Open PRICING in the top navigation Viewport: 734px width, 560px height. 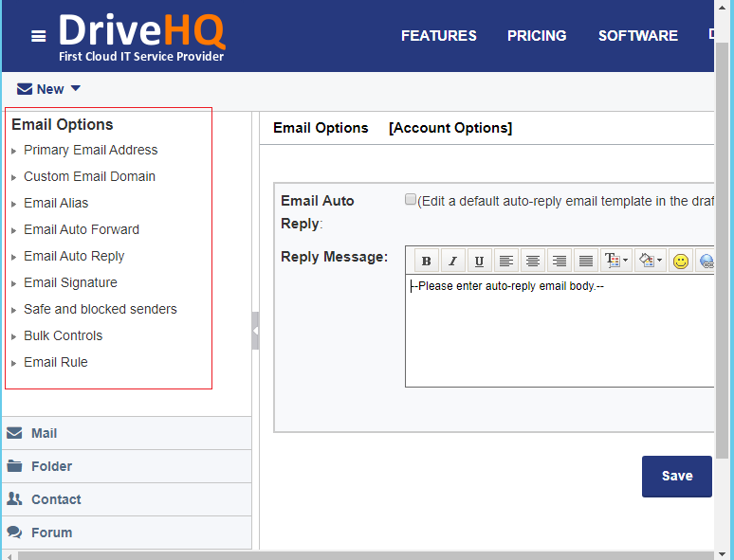(x=537, y=36)
